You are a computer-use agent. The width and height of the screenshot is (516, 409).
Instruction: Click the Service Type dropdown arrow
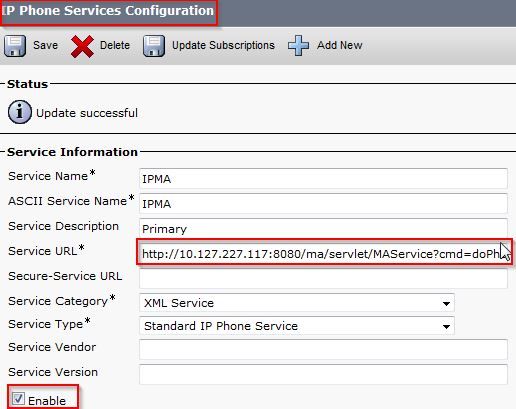[446, 326]
